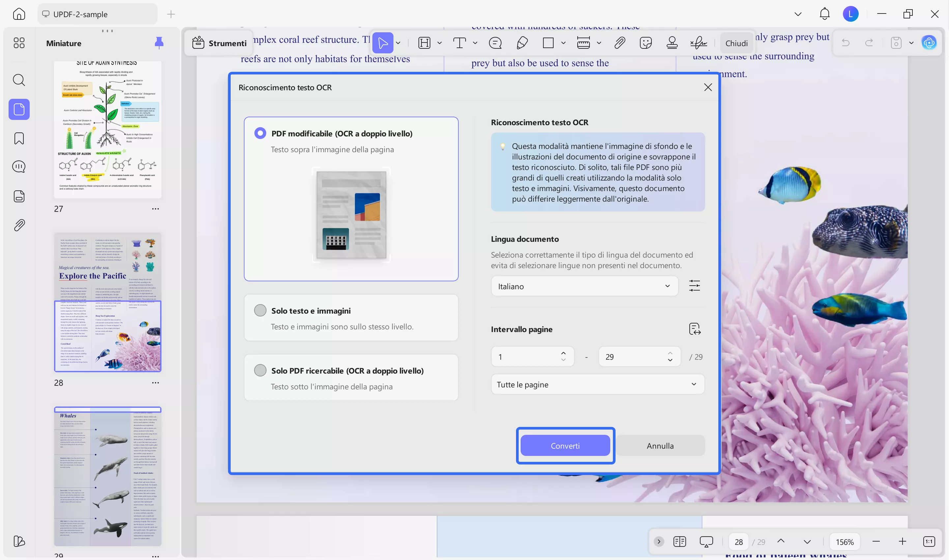Open the Italiano language dropdown
This screenshot has width=949, height=560.
584,286
